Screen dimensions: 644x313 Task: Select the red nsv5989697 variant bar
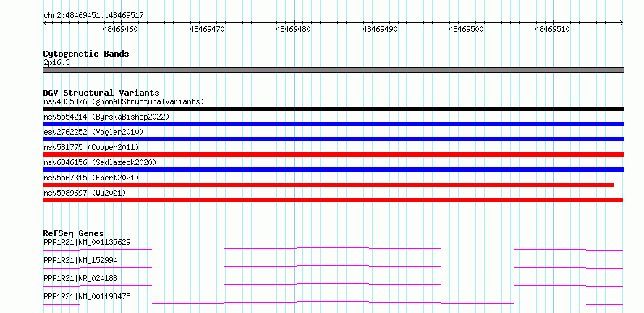click(333, 200)
